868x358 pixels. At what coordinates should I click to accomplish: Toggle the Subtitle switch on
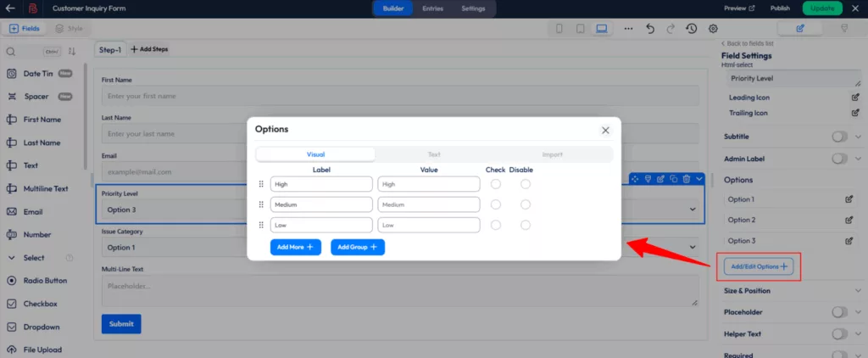coord(839,137)
